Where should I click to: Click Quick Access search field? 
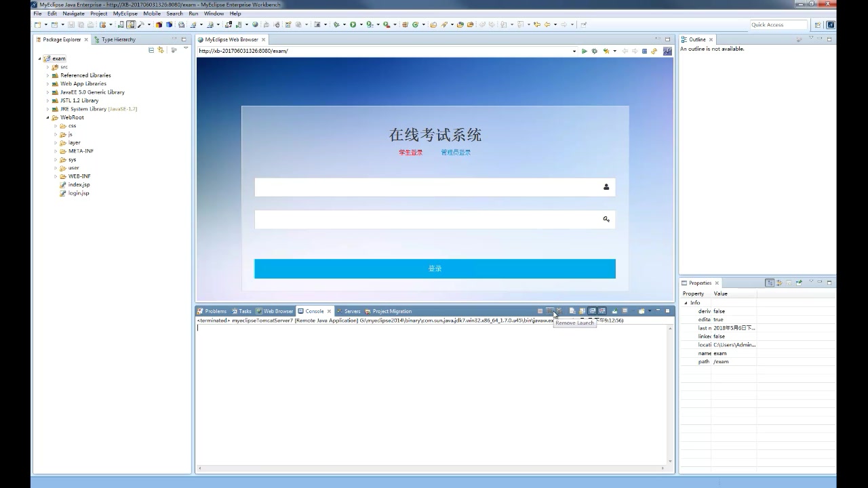[778, 25]
